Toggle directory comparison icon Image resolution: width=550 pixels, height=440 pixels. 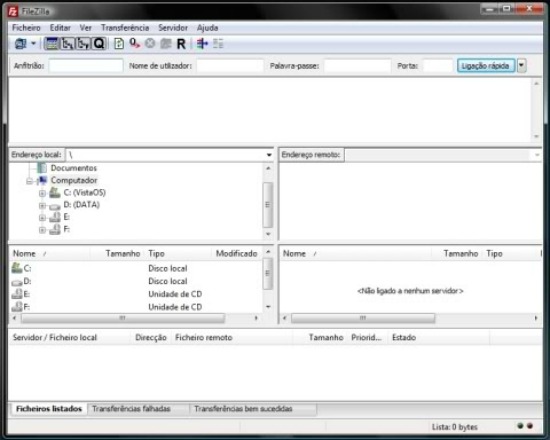218,44
